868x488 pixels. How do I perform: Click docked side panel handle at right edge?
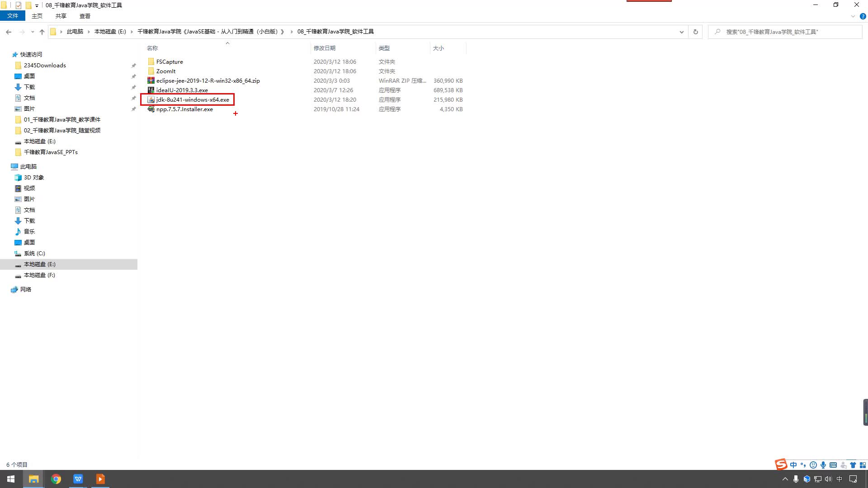click(865, 412)
